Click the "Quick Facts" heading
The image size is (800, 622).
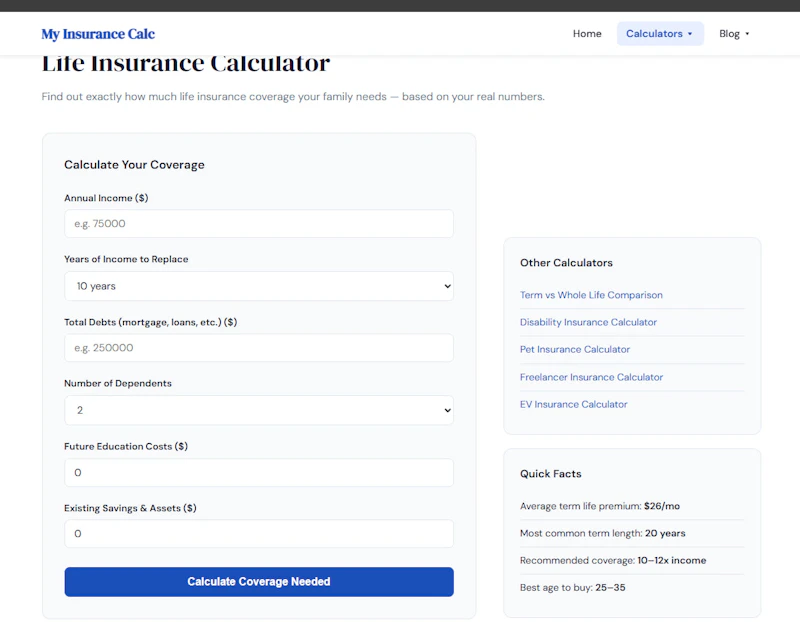(551, 474)
